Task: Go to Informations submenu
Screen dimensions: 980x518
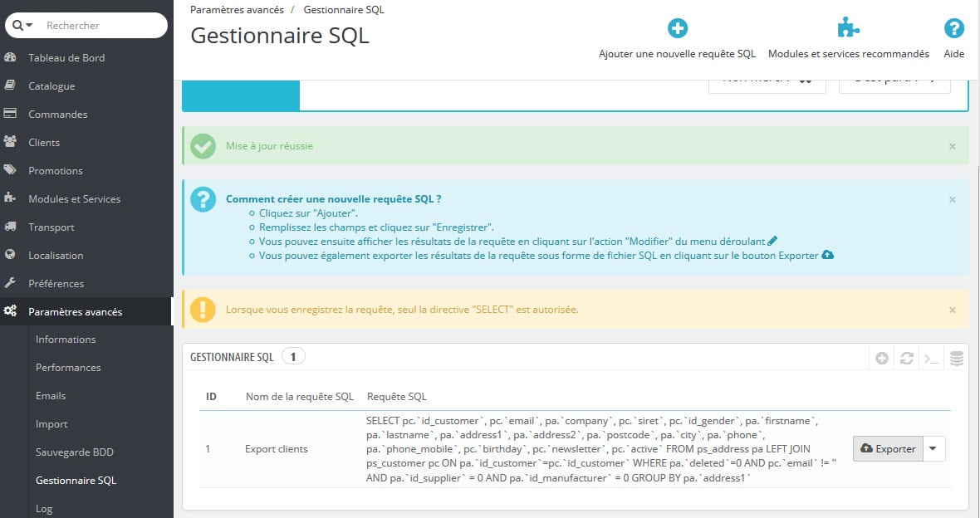Action: [x=66, y=340]
